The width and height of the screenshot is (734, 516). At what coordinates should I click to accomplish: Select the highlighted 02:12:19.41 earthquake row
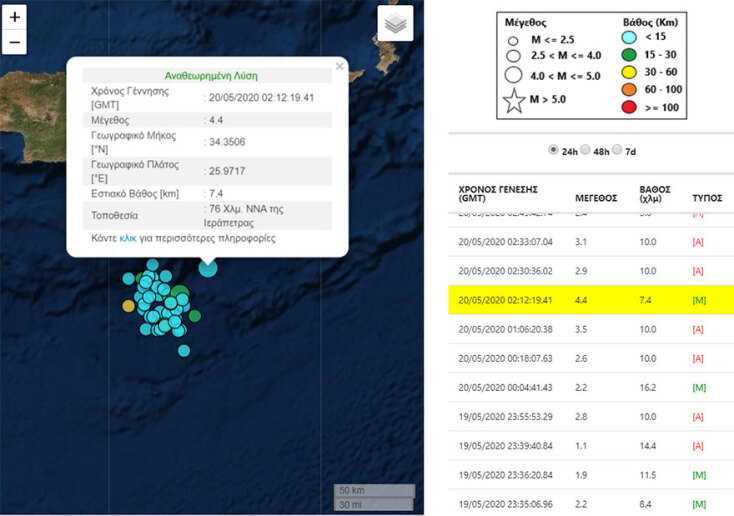(x=590, y=299)
